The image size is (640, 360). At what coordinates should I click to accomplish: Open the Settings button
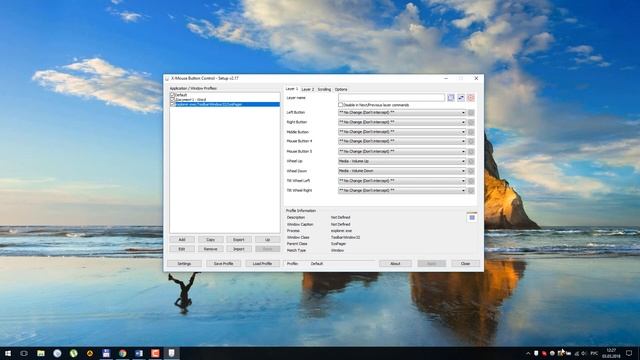click(x=184, y=264)
